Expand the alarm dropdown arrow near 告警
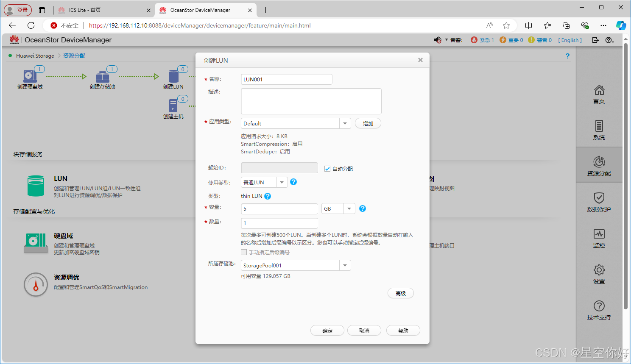This screenshot has width=631, height=364. click(x=446, y=40)
